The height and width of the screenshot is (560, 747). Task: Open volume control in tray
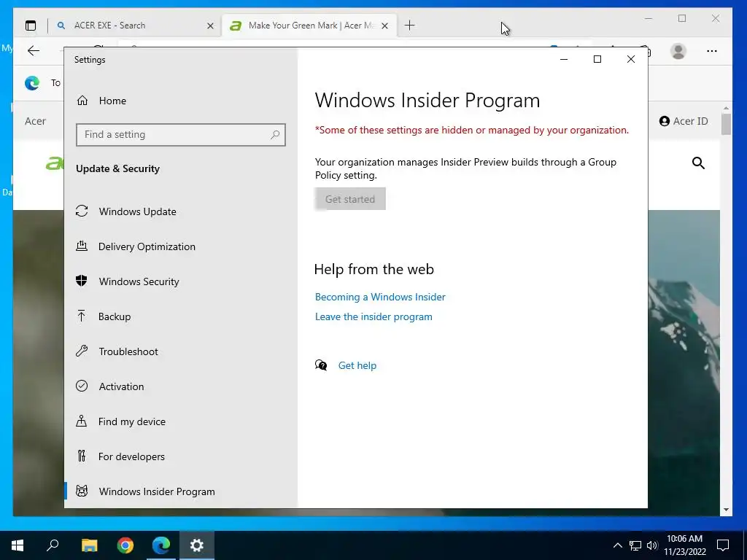652,545
